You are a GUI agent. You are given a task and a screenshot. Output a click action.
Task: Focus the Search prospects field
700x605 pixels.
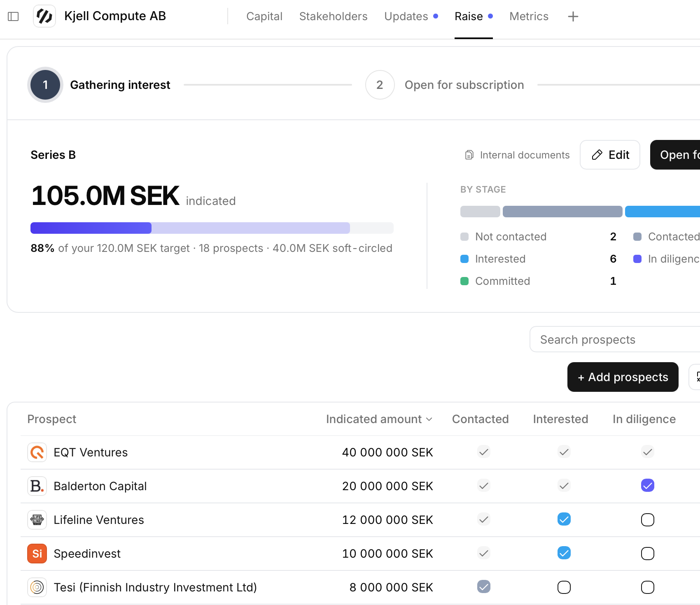(x=615, y=340)
